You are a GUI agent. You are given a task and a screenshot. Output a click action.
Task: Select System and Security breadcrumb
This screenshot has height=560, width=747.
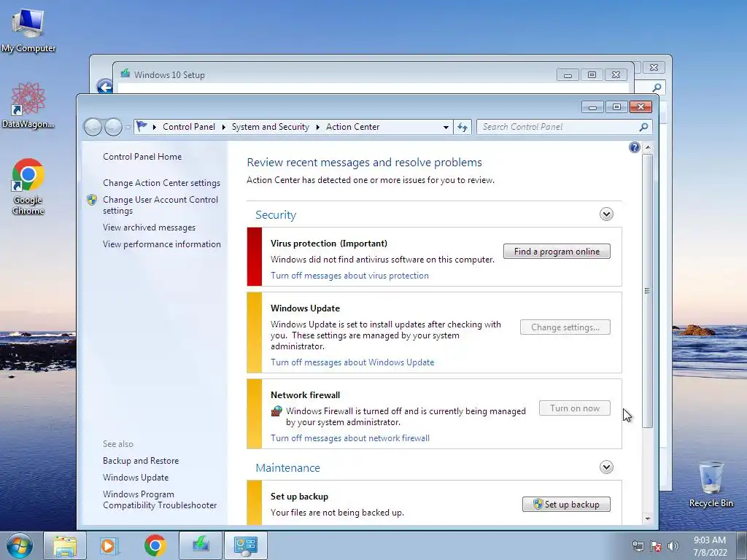pyautogui.click(x=270, y=127)
